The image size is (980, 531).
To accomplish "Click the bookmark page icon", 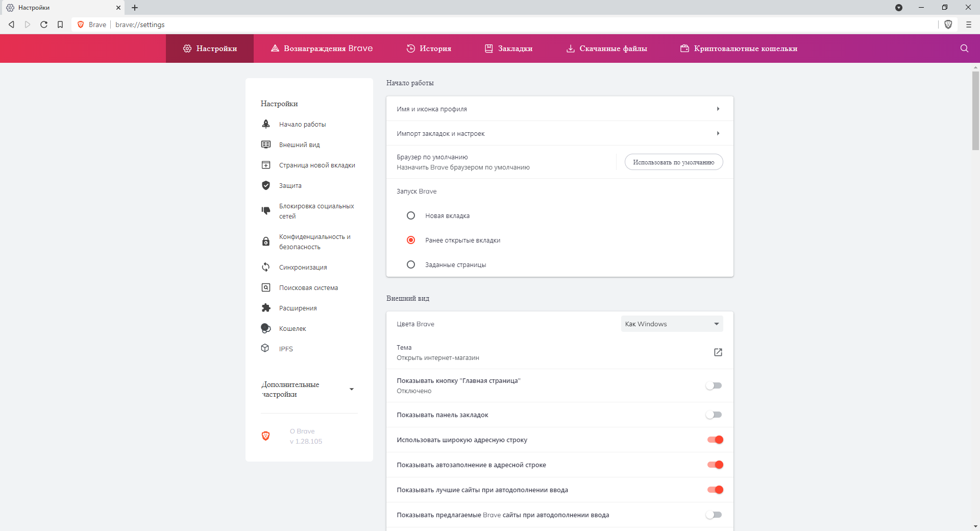I will point(60,25).
